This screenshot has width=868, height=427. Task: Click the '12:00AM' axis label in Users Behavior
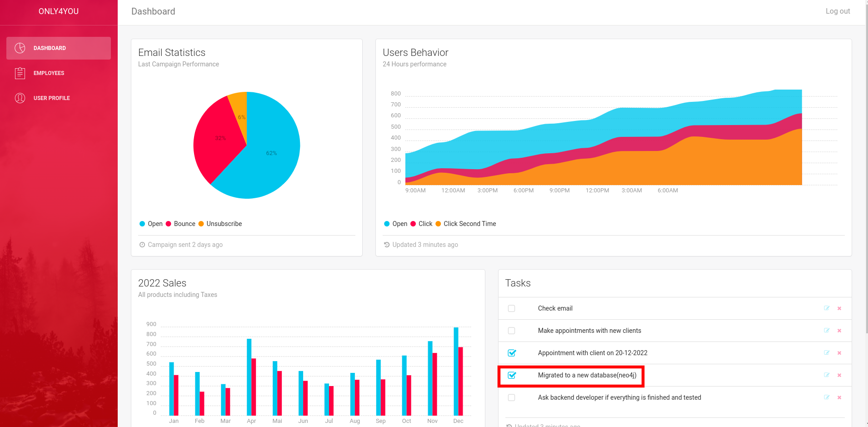(453, 191)
